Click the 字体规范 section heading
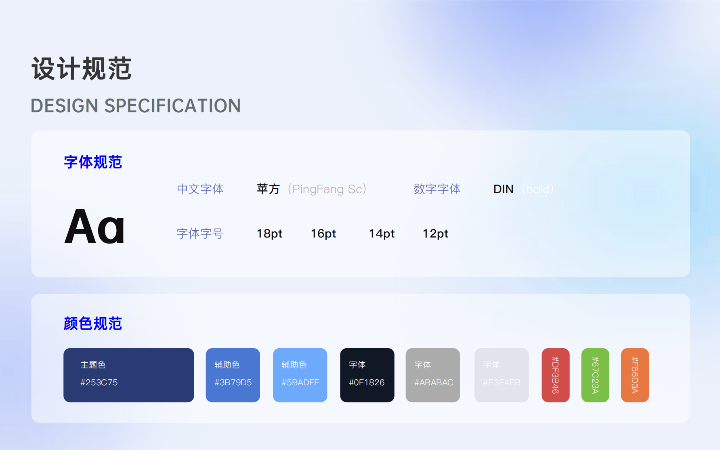The width and height of the screenshot is (720, 450). coord(93,162)
